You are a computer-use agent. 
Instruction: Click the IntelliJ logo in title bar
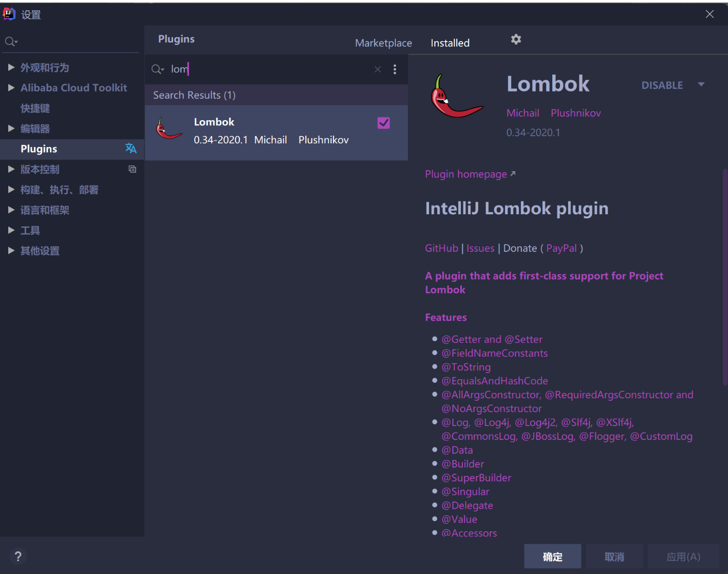point(9,14)
